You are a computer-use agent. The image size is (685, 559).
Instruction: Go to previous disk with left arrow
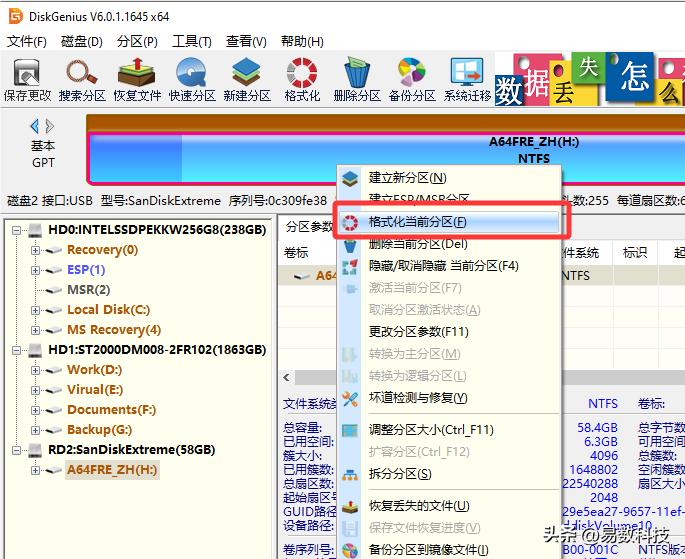coord(35,126)
